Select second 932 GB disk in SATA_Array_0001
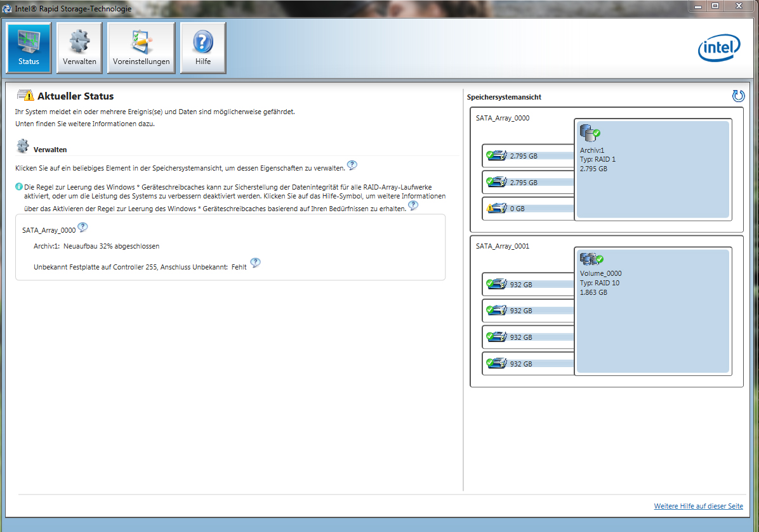This screenshot has height=532, width=759. [529, 311]
